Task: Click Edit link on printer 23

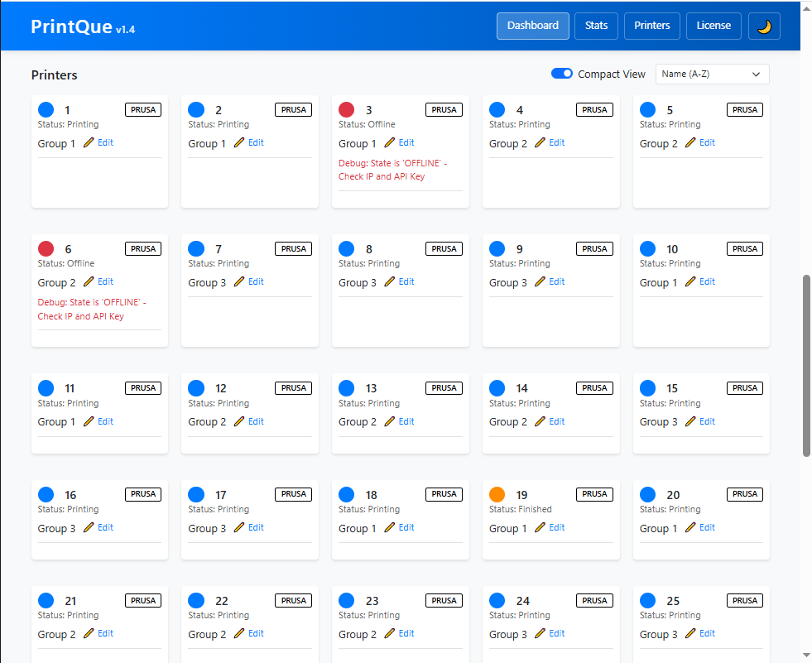Action: pyautogui.click(x=406, y=633)
